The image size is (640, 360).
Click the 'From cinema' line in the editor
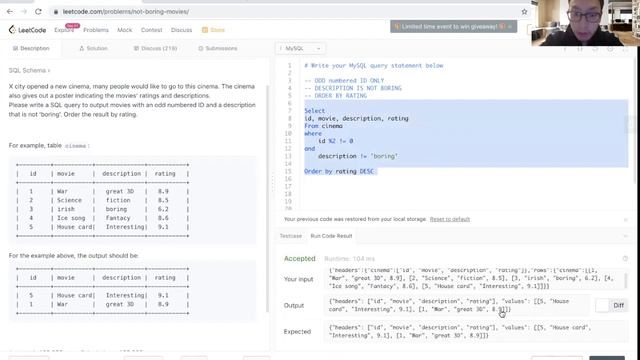323,126
